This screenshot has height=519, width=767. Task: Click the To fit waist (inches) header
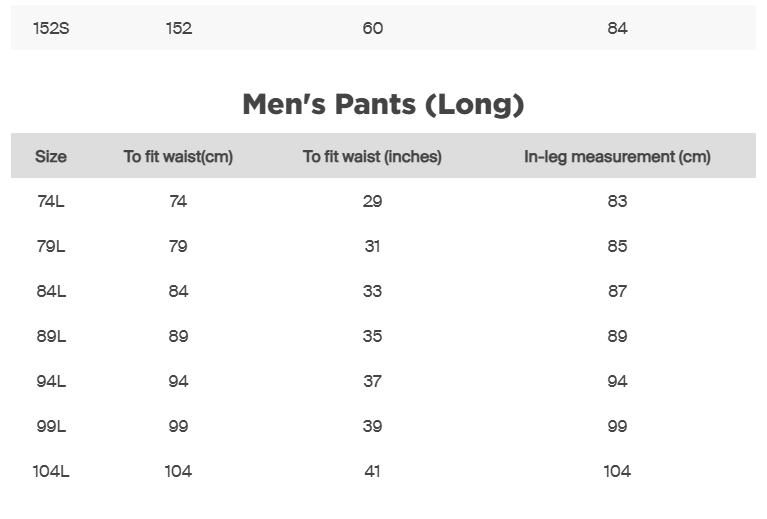372,157
